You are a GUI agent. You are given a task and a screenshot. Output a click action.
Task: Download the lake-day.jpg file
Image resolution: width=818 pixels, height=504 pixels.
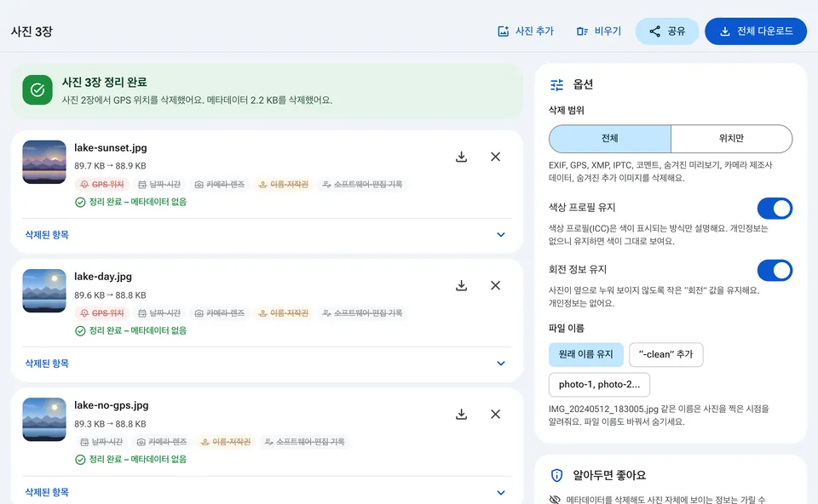(461, 285)
